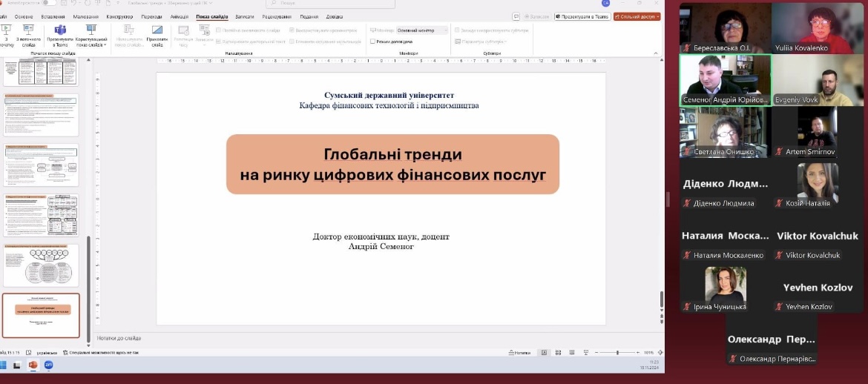Toggle Show Media Controls checkbox
This screenshot has height=384, width=868.
[292, 42]
